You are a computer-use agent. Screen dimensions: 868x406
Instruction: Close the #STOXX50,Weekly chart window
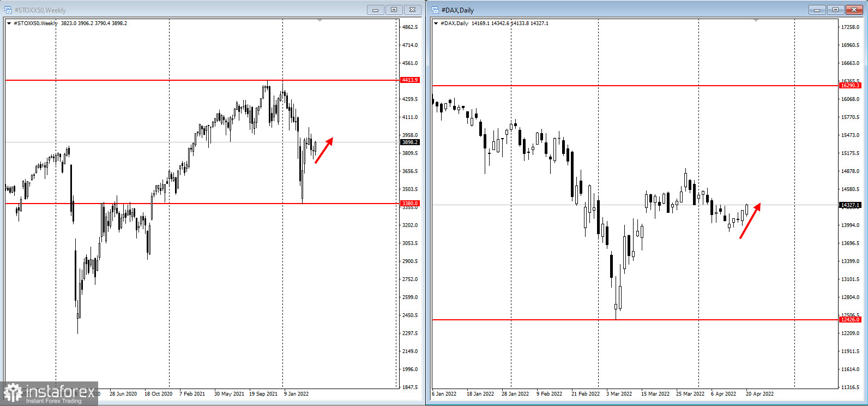pos(413,10)
